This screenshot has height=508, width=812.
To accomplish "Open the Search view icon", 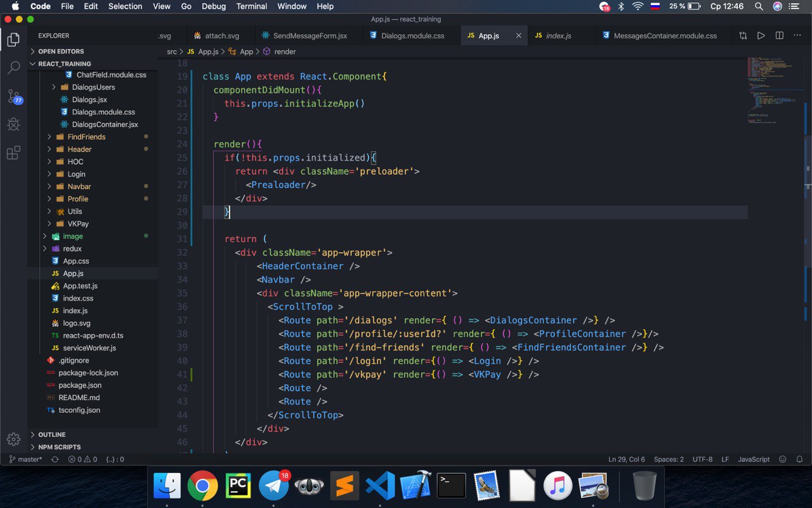I will [x=13, y=68].
